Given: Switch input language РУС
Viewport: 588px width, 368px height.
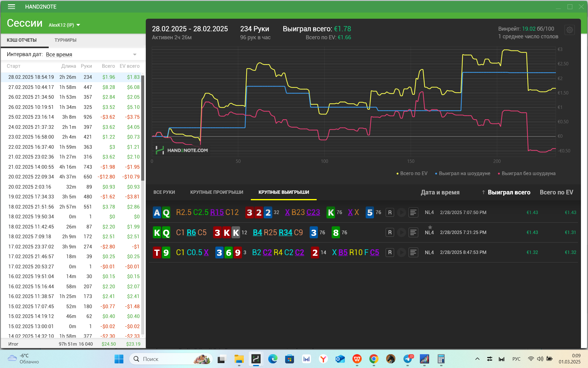Looking at the screenshot, I should click(x=516, y=359).
